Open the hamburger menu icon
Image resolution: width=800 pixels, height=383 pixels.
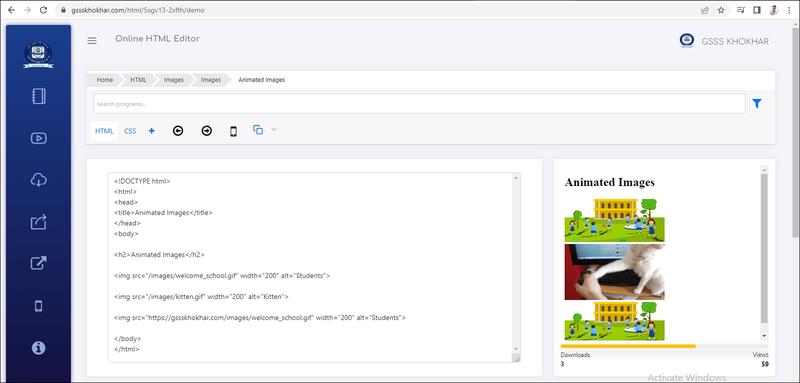click(92, 41)
